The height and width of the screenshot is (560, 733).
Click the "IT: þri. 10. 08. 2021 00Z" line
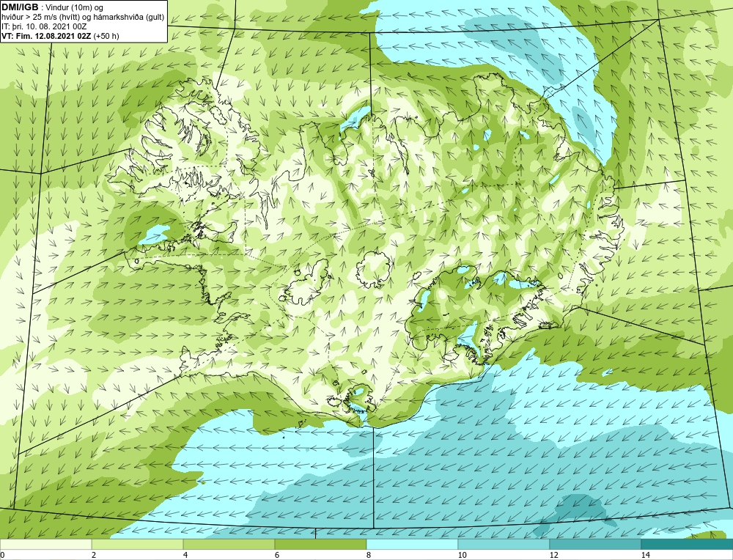(x=45, y=26)
